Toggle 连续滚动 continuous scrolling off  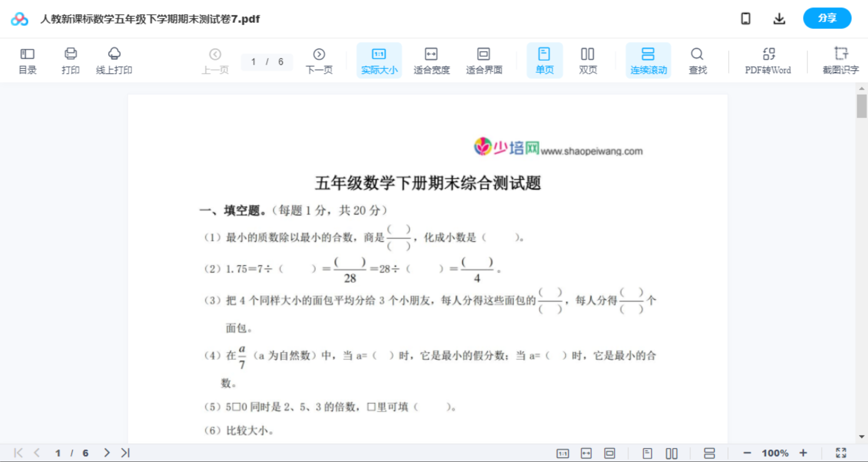648,60
